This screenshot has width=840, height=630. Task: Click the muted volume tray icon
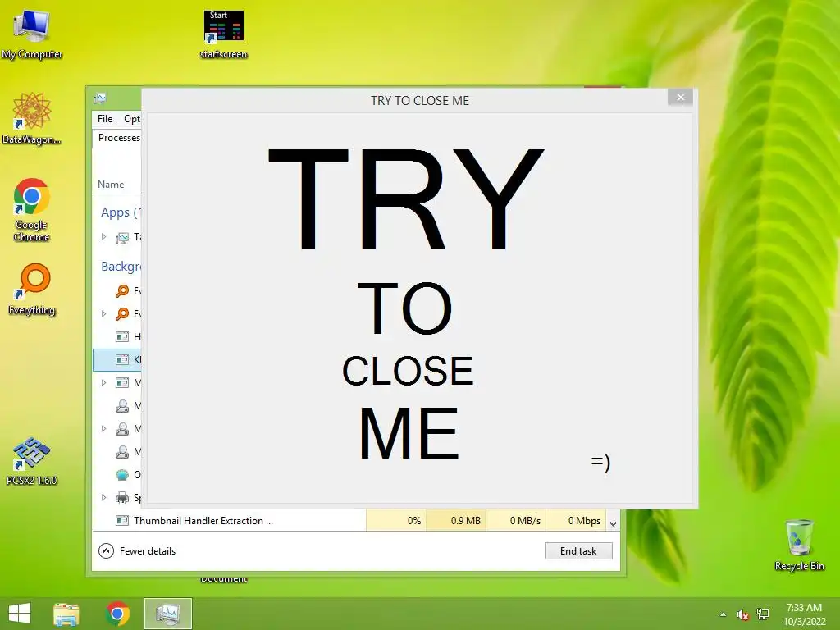click(742, 614)
